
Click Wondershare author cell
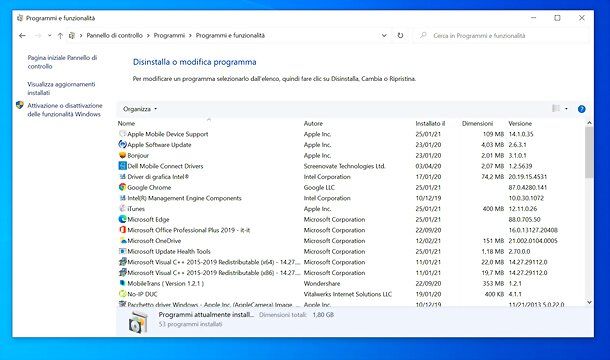(x=322, y=283)
